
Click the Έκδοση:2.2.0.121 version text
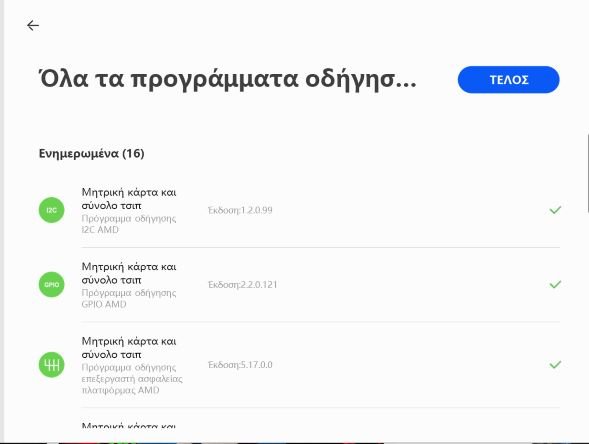(x=243, y=284)
